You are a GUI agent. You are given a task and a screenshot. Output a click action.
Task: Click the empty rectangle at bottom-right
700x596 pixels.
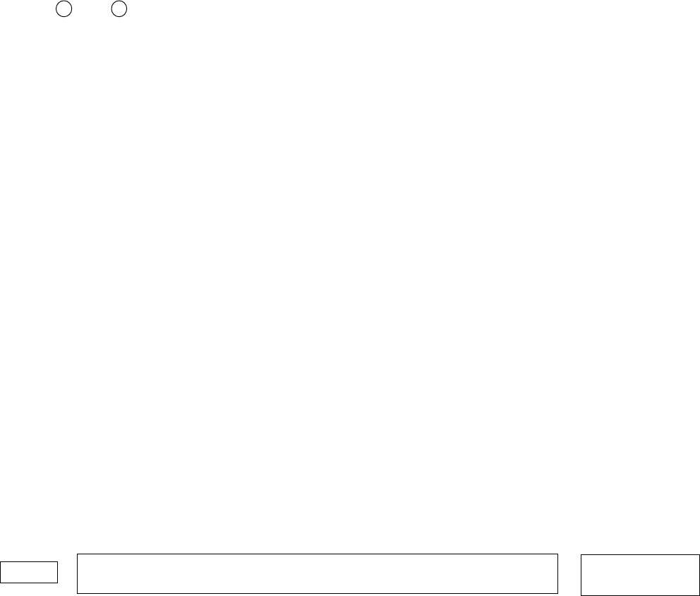coord(640,575)
